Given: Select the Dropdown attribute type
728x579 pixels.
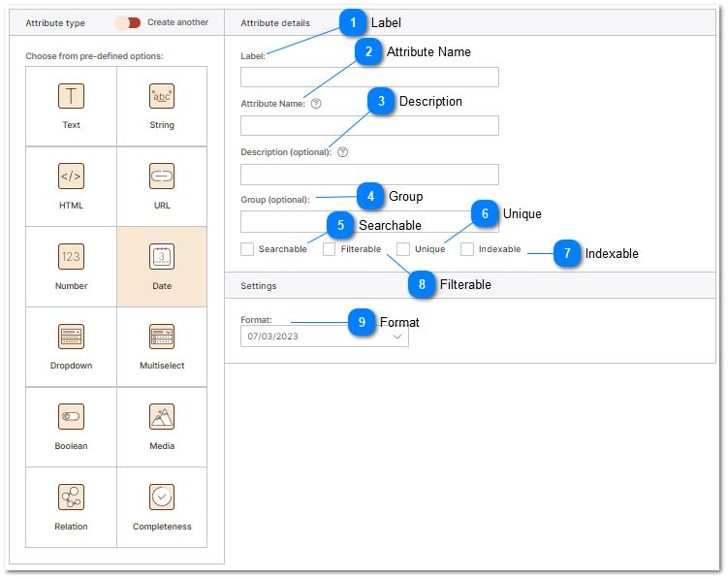Looking at the screenshot, I should [x=72, y=338].
